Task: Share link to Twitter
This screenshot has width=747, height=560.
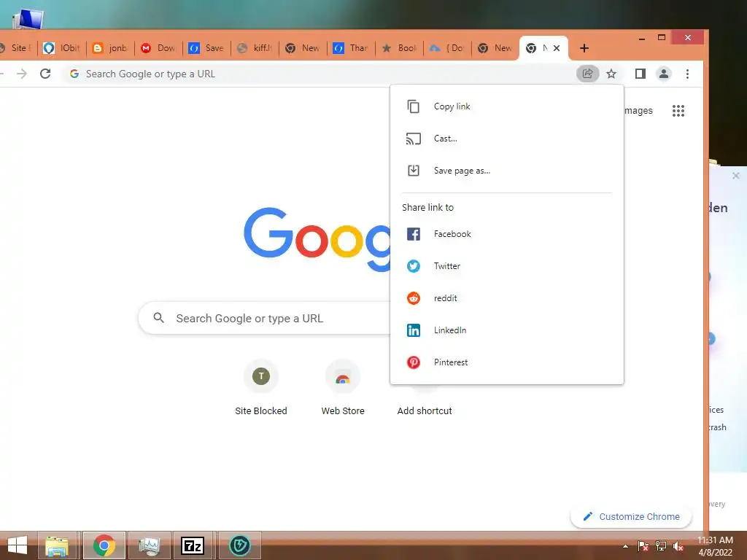Action: click(x=506, y=265)
